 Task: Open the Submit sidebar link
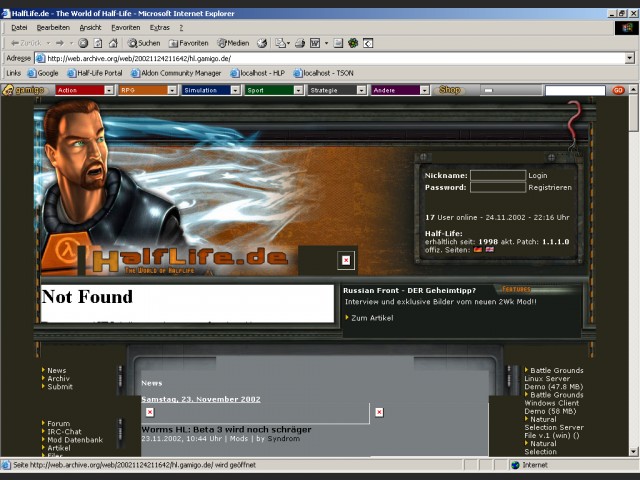60,387
